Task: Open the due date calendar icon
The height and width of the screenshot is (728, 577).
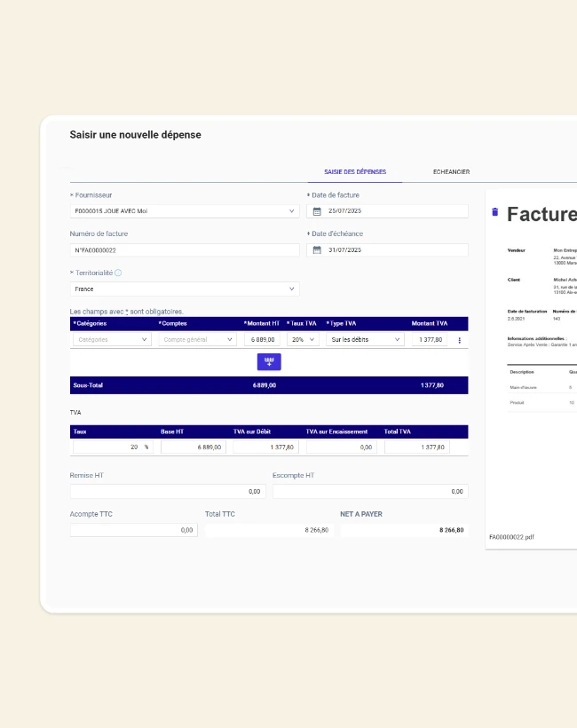Action: coord(317,250)
